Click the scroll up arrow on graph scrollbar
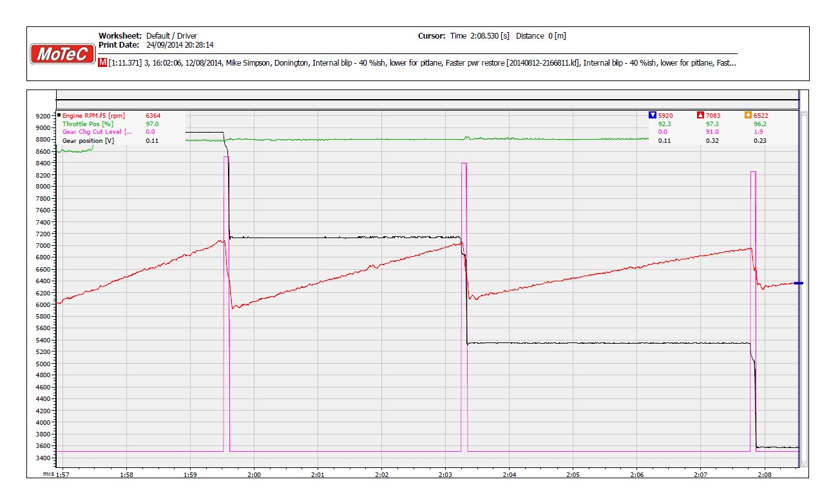The width and height of the screenshot is (831, 504). coord(803,114)
